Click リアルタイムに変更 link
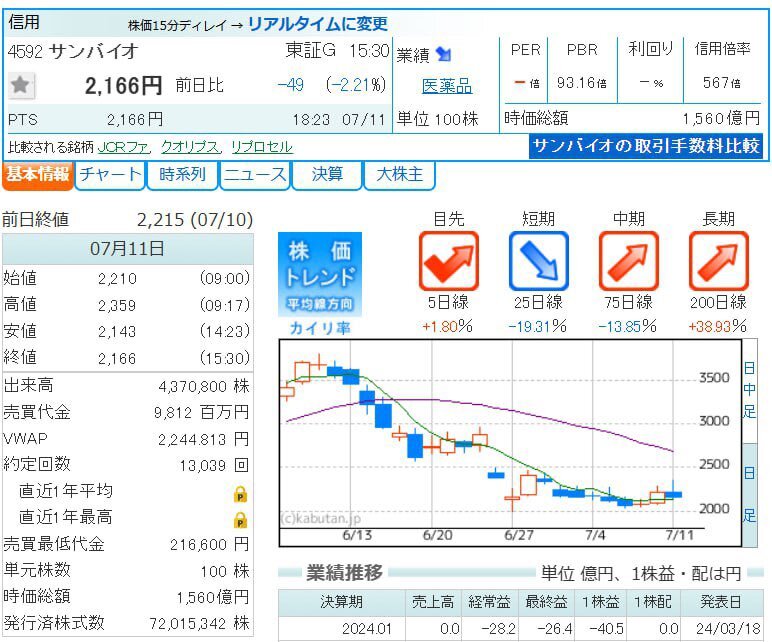This screenshot has width=772, height=642. [318, 24]
